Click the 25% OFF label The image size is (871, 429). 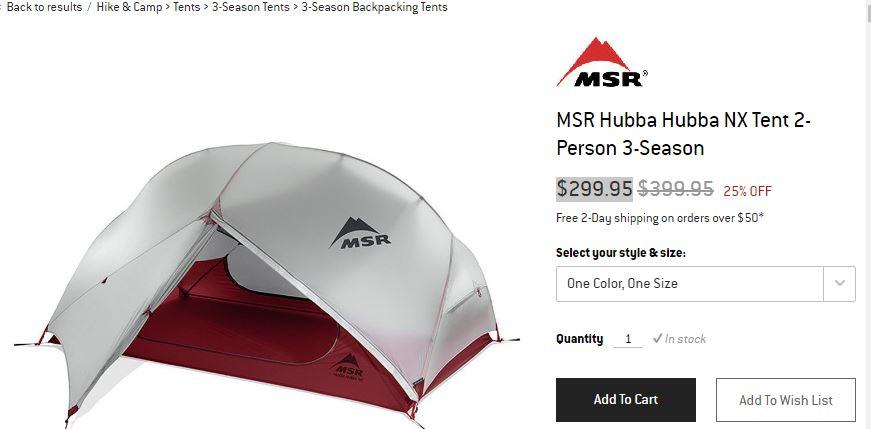(747, 191)
